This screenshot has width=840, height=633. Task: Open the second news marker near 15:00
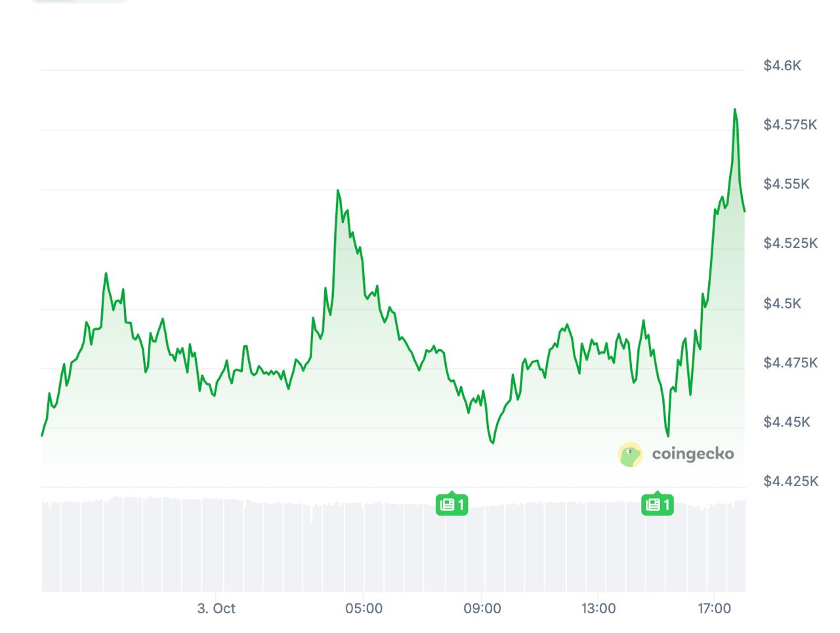tap(658, 504)
